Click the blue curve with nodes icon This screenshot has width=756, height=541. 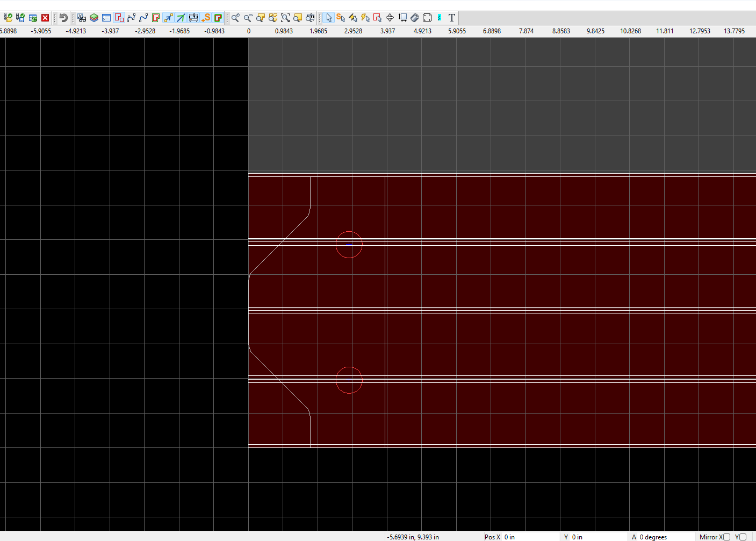point(143,18)
